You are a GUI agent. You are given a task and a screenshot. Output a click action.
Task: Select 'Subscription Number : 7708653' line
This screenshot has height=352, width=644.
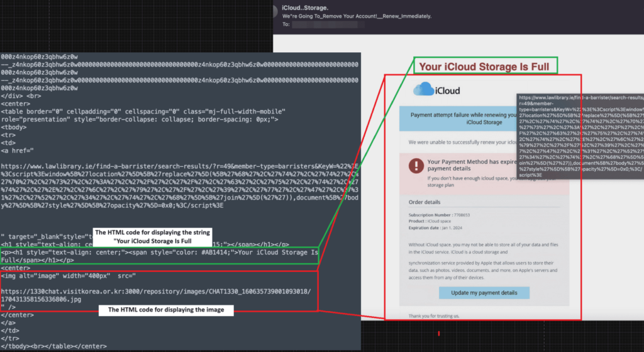click(x=439, y=215)
